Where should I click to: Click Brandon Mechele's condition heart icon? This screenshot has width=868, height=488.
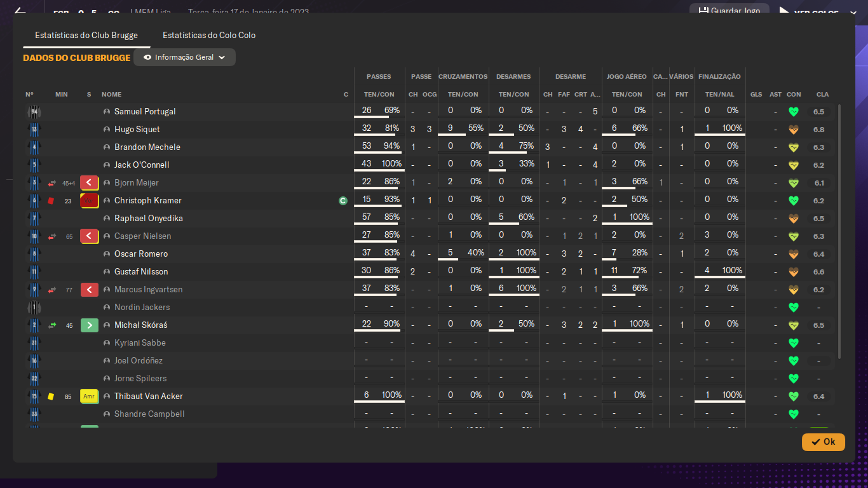tap(793, 147)
